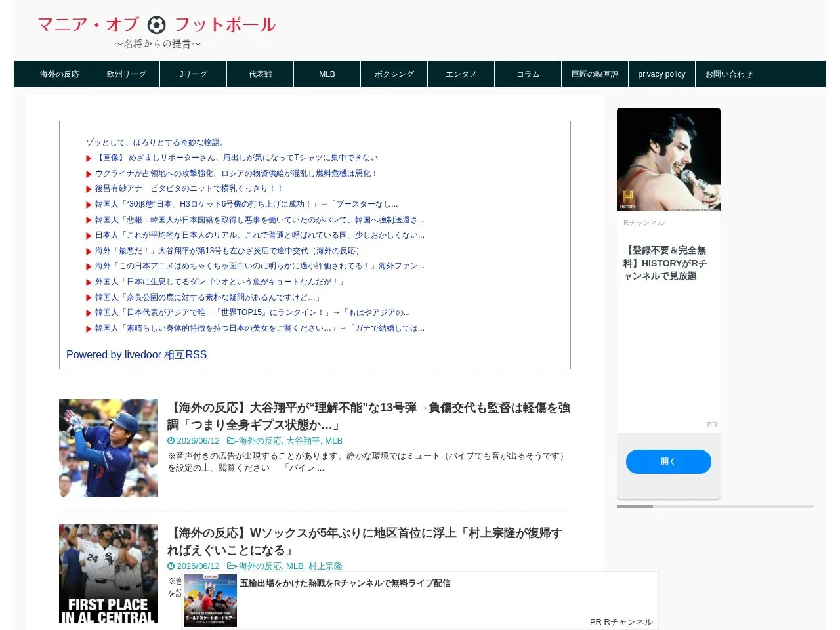840x630 pixels.
Task: Open 五輪出場をかけた熱戦 live stream ad text
Action: 345,583
